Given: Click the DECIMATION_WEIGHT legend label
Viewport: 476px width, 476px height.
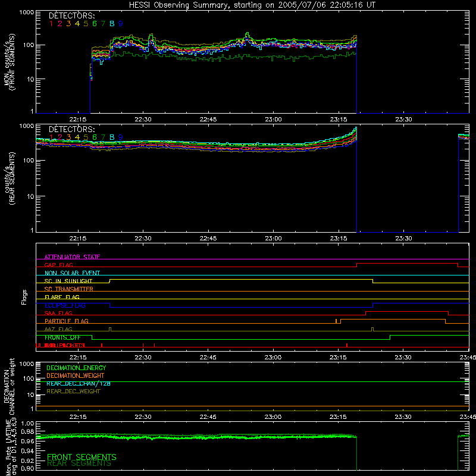Looking at the screenshot, I should tap(76, 375).
